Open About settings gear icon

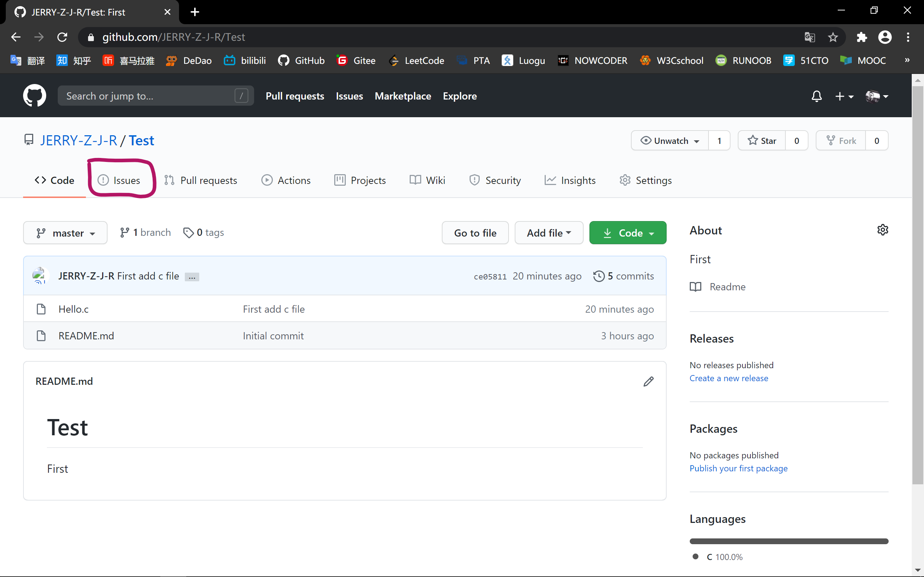click(x=882, y=230)
